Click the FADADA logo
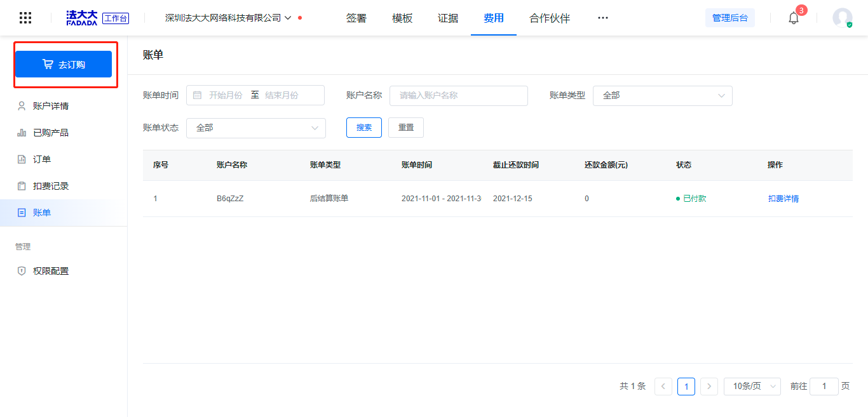The height and width of the screenshot is (417, 868). [x=82, y=18]
